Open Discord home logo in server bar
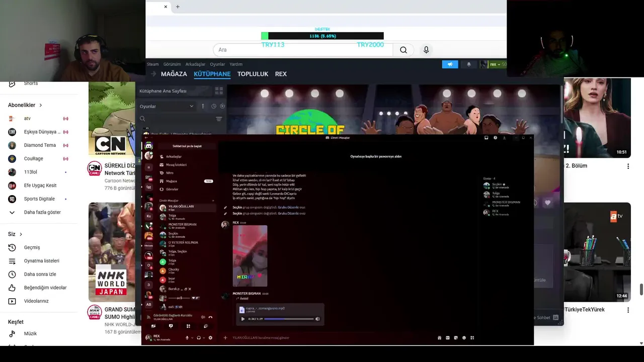The image size is (644, 362). pyautogui.click(x=148, y=146)
